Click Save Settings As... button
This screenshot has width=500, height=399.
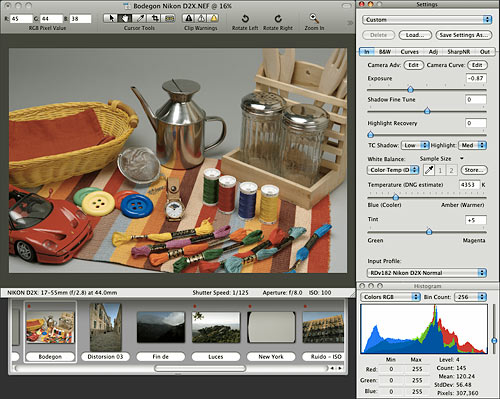[x=464, y=35]
